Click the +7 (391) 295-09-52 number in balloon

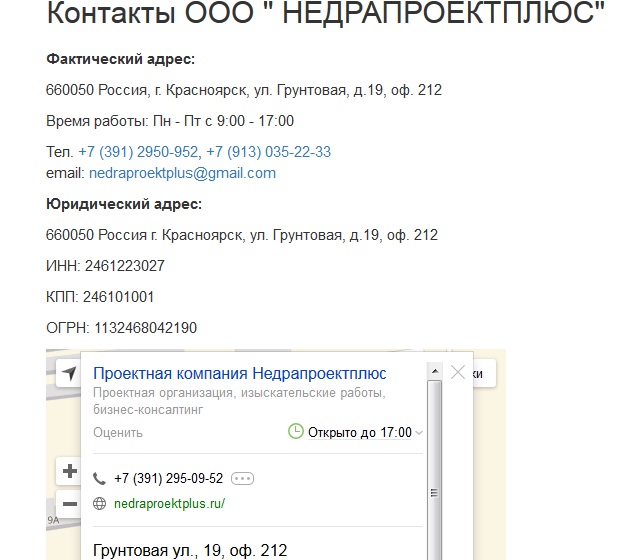(x=168, y=478)
